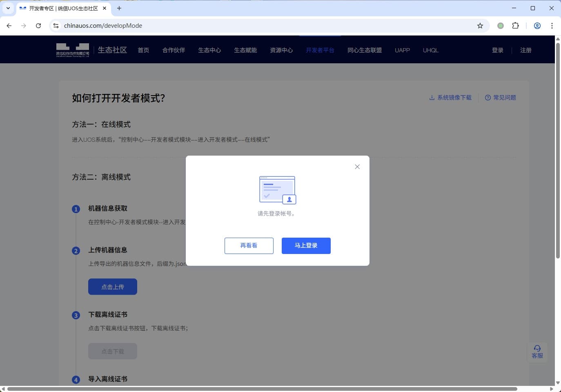Go back with the browser back arrow
Screen dimensions: 561x392
(9, 26)
